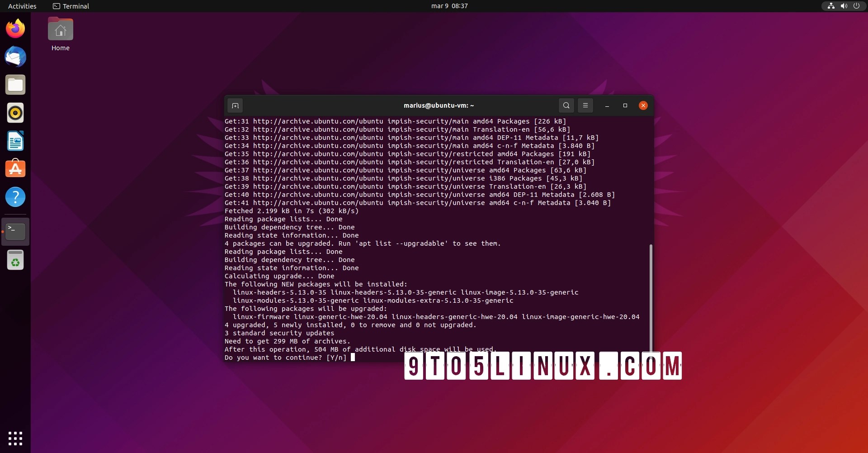Show Applications grid
The image size is (868, 453).
pos(15,438)
